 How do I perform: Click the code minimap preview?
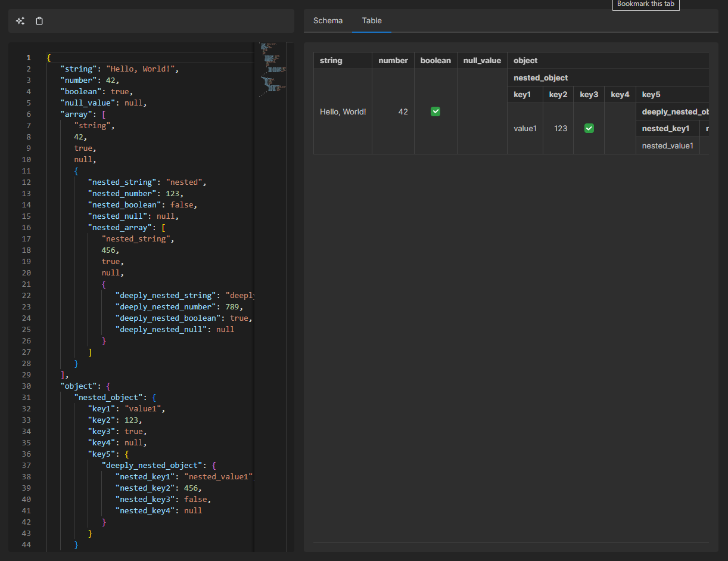[273, 69]
